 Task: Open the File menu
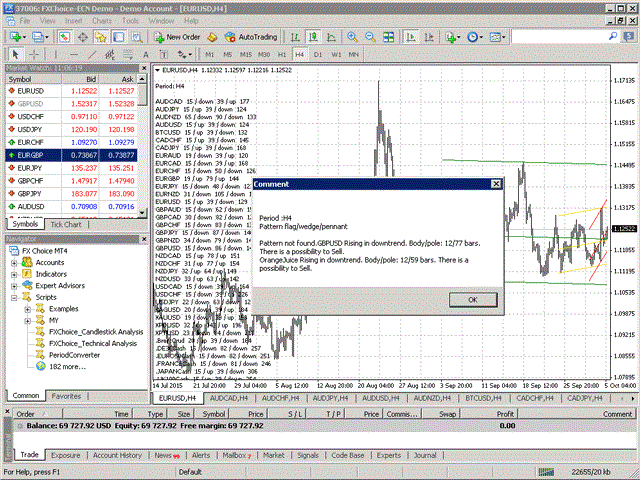click(24, 20)
